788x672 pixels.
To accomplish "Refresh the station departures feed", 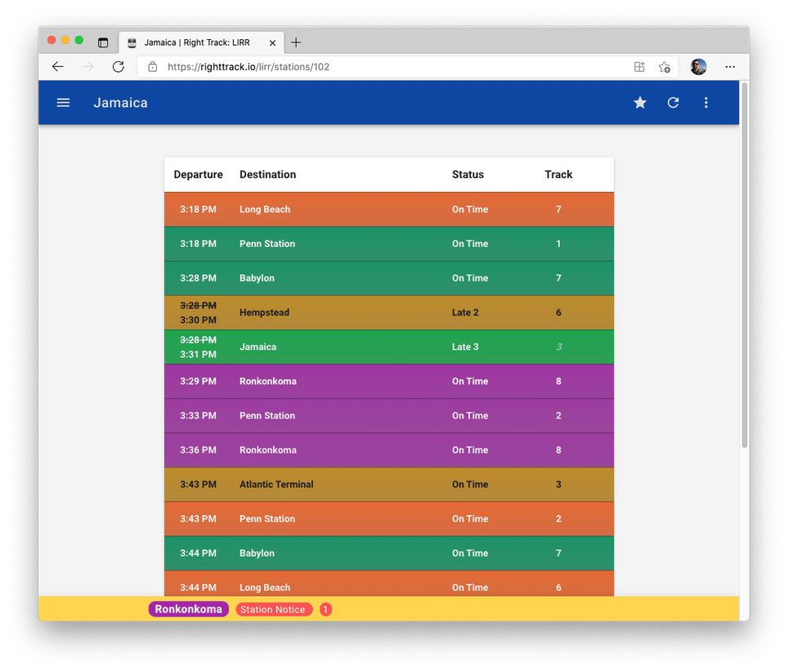I will point(673,103).
